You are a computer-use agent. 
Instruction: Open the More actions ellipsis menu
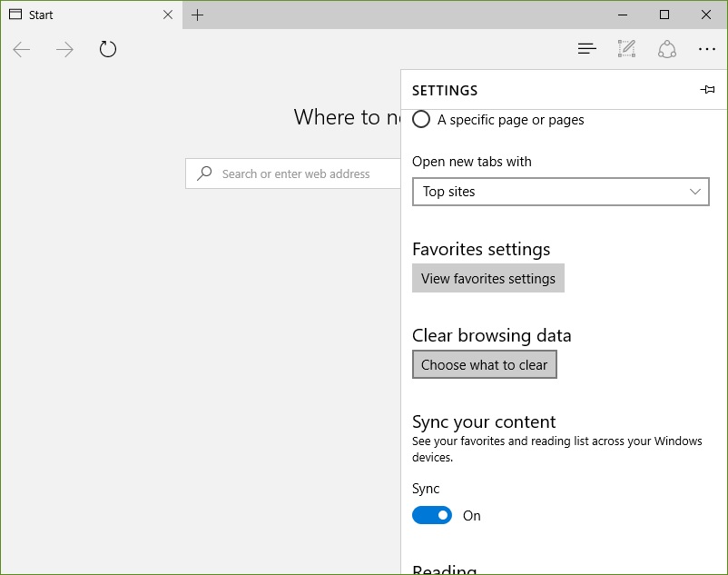(706, 49)
